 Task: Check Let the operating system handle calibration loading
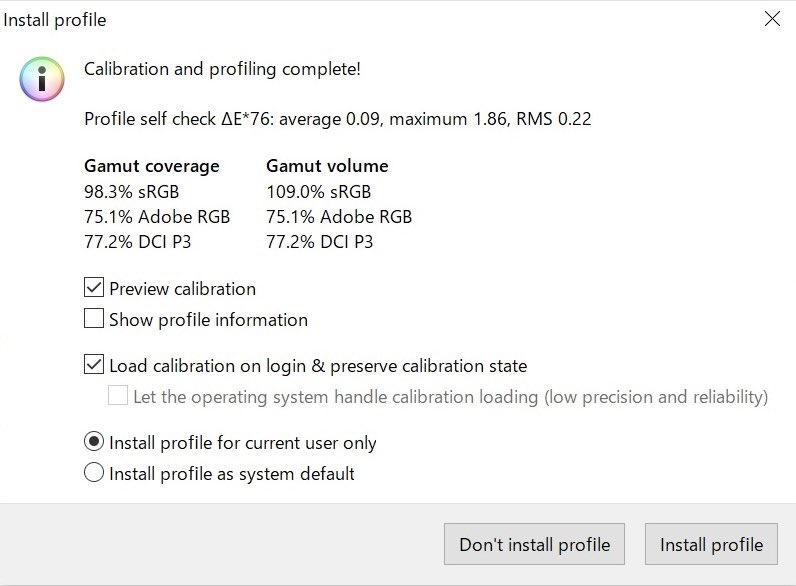[118, 396]
